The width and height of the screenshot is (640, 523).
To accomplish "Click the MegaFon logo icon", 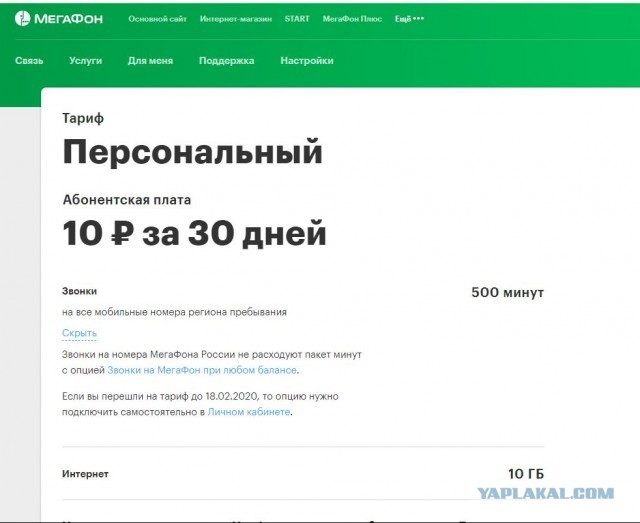I will (22, 18).
